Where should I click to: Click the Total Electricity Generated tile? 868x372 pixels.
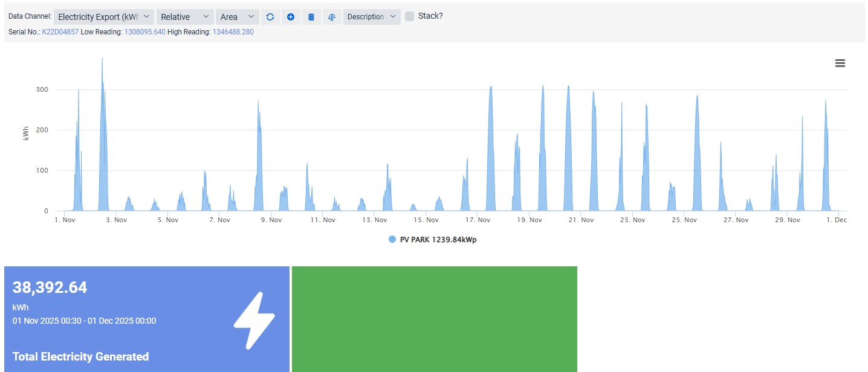point(80,356)
